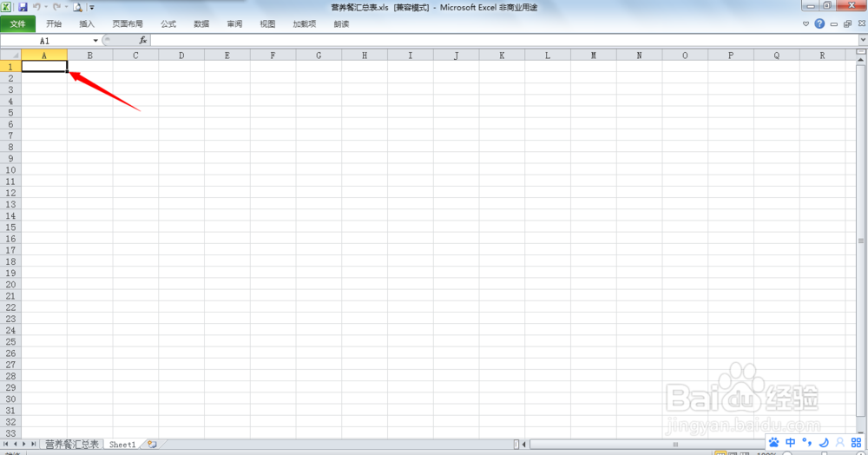Click the Redo arrow icon
This screenshot has height=455, width=868.
tap(56, 7)
